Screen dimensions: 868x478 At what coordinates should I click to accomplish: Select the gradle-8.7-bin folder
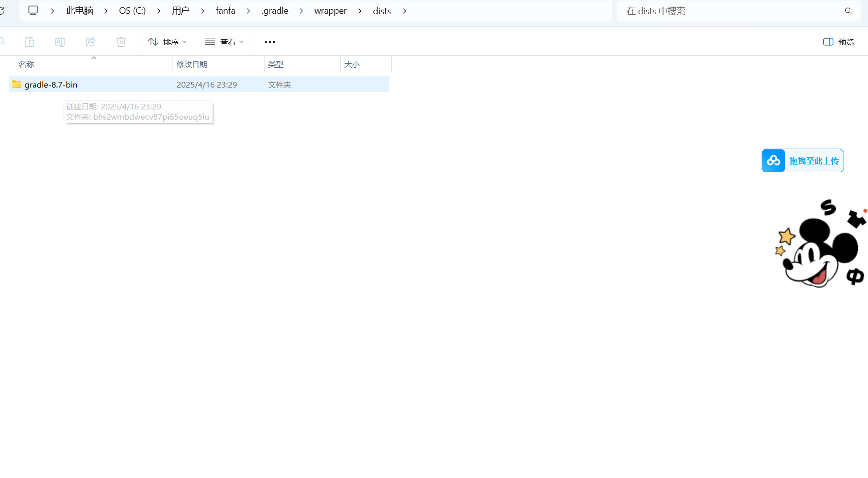[x=51, y=85]
